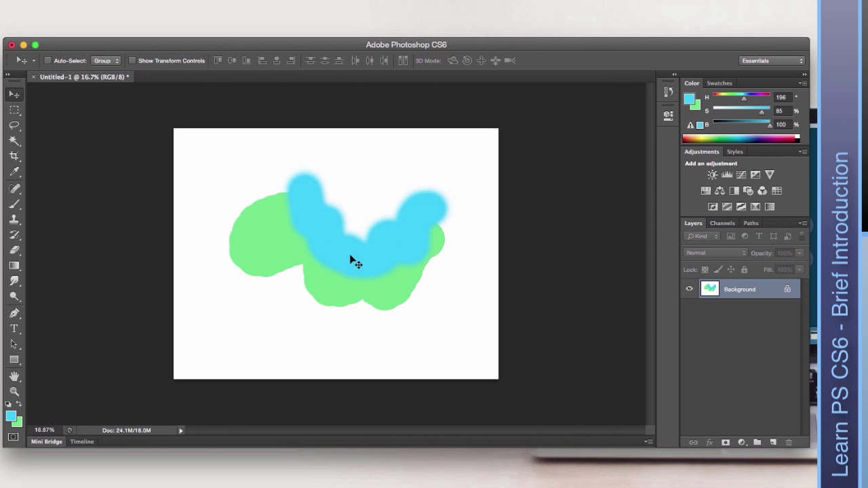This screenshot has width=868, height=488.
Task: Open the layer Kind filter dropdown
Action: 702,236
